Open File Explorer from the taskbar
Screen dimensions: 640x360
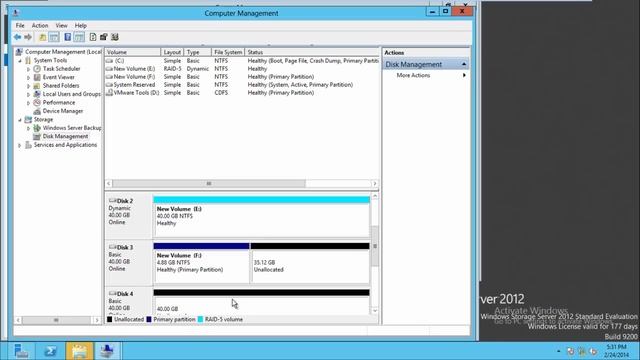coord(79,351)
